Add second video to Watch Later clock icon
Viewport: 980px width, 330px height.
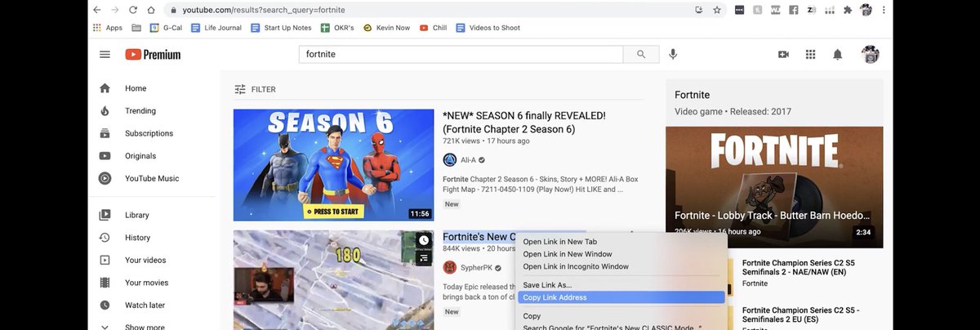click(x=423, y=240)
